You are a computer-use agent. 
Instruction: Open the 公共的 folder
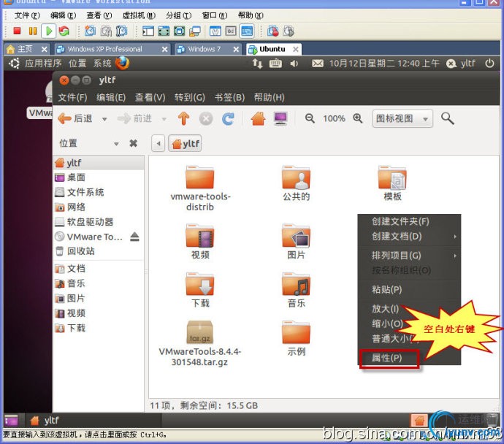[x=296, y=183]
